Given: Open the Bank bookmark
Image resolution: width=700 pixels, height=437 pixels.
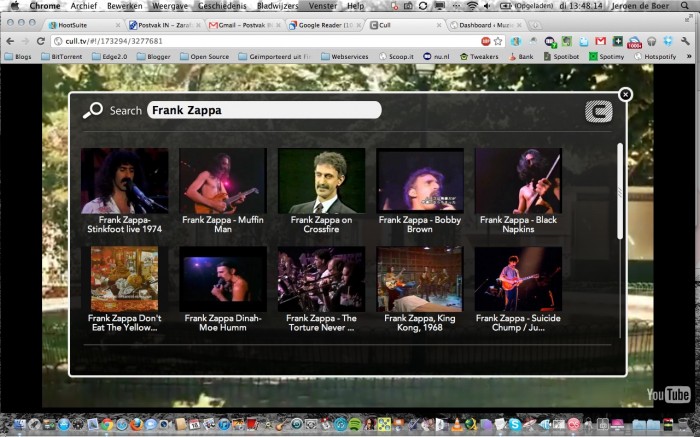Looking at the screenshot, I should tap(521, 57).
